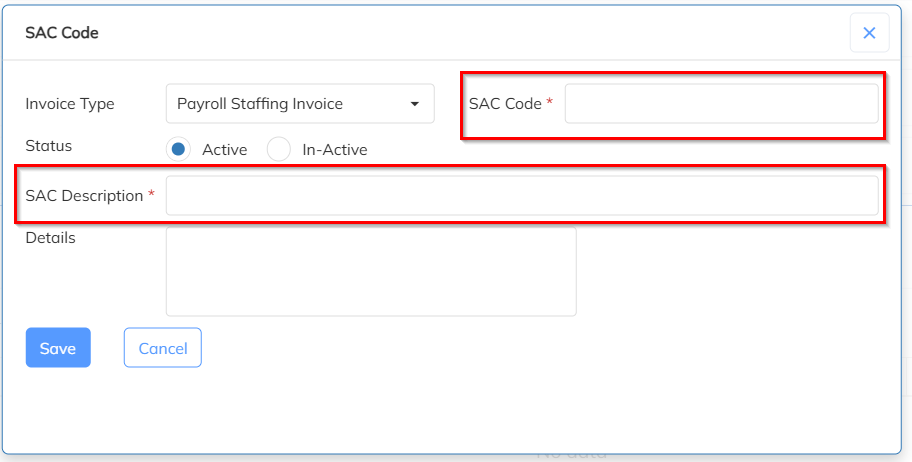This screenshot has height=462, width=912.
Task: Click the SAC Code field label
Action: tap(505, 104)
